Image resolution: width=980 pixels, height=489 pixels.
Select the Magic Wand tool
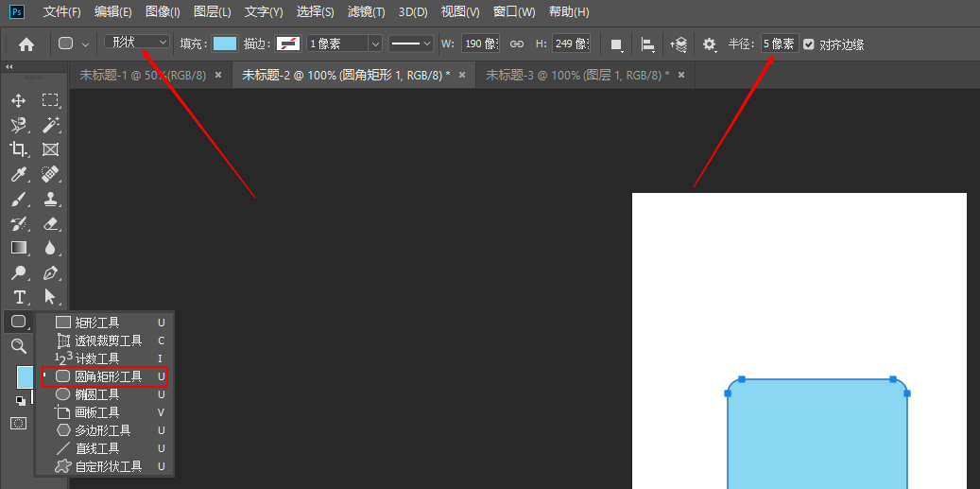pos(50,125)
